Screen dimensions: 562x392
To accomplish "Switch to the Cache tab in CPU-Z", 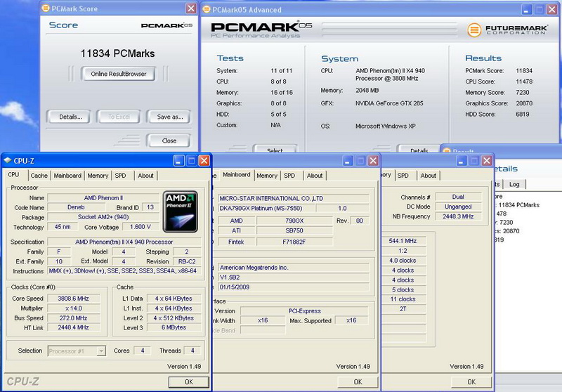I will tap(39, 176).
